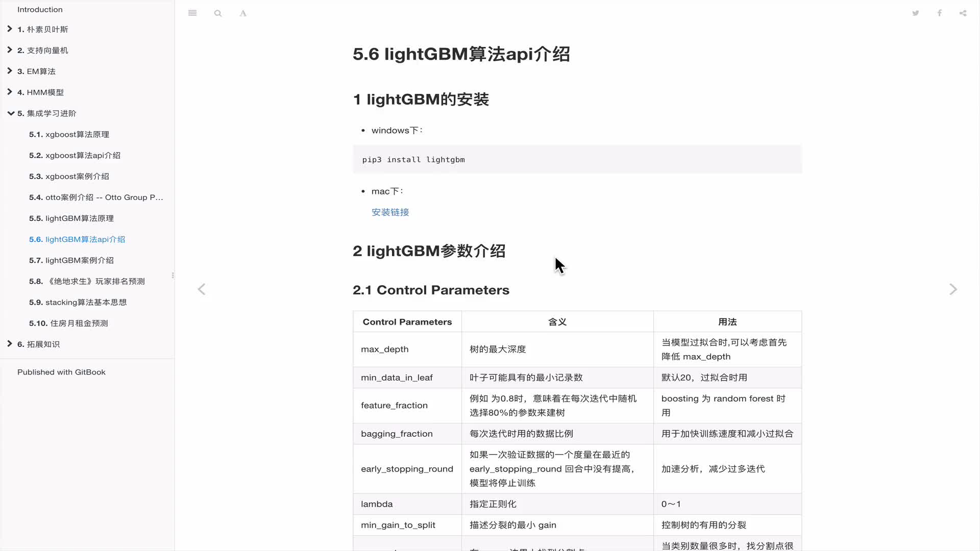Select active 5.6 lightGBM算法api介绍 section
The width and height of the screenshot is (980, 551).
(x=77, y=239)
